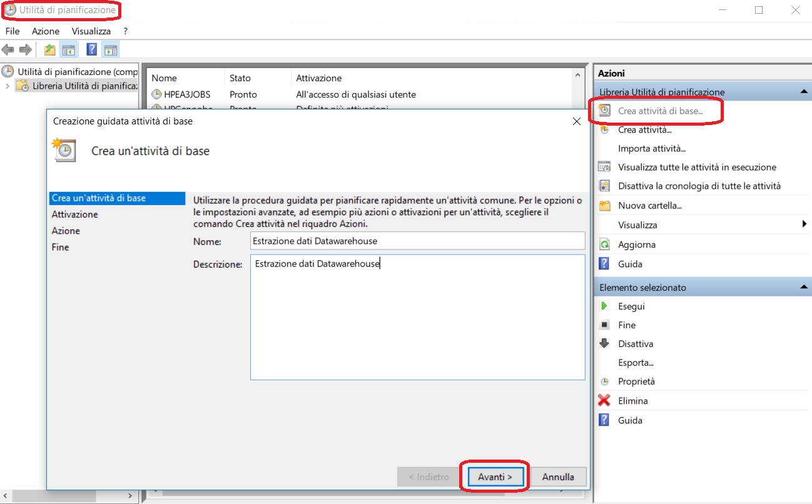This screenshot has height=504, width=812.
Task: Click the Nuova cartella folder icon
Action: pos(604,205)
